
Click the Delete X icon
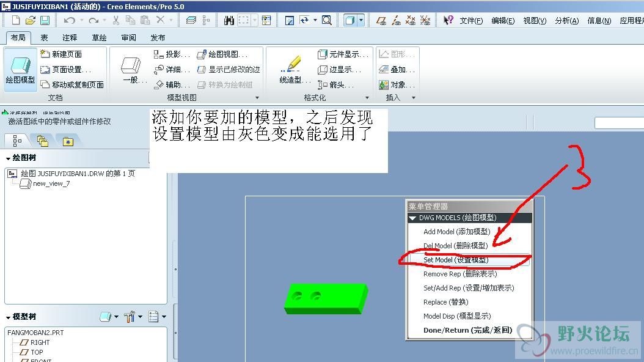[161, 20]
